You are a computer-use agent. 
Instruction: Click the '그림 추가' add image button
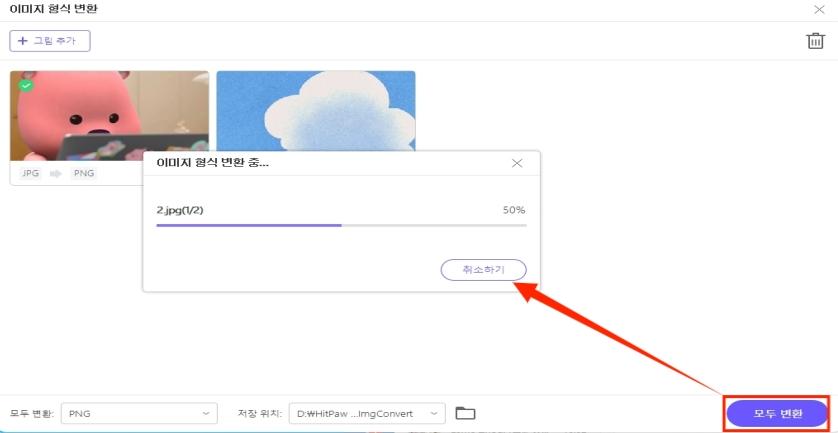50,41
